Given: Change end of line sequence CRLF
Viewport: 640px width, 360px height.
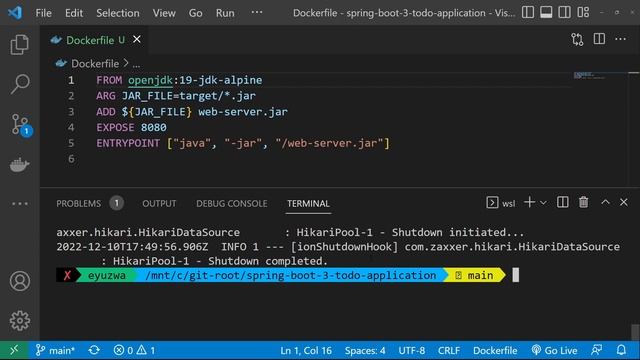Looking at the screenshot, I should [449, 350].
